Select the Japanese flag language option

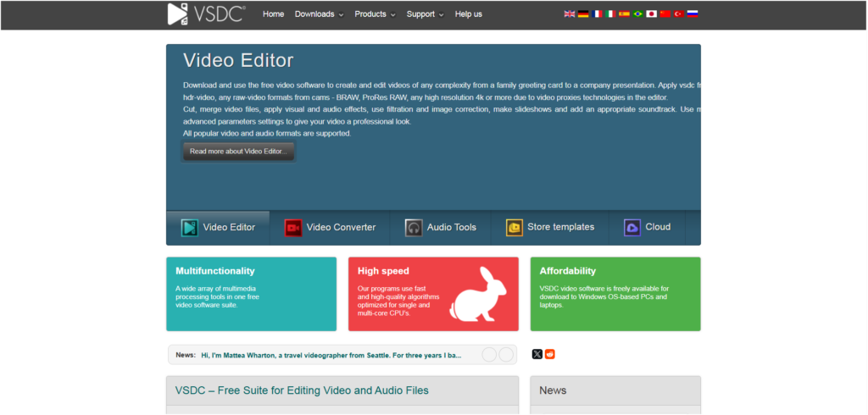pyautogui.click(x=652, y=14)
